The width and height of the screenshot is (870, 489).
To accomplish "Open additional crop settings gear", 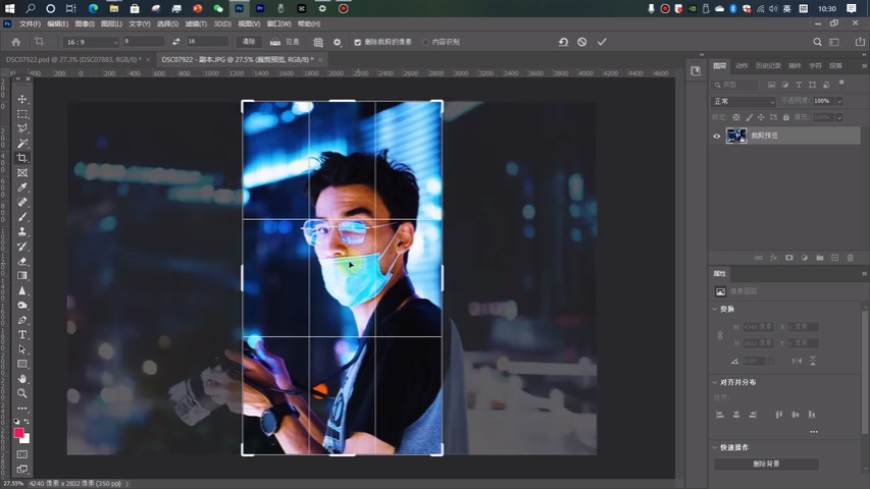I will click(337, 42).
